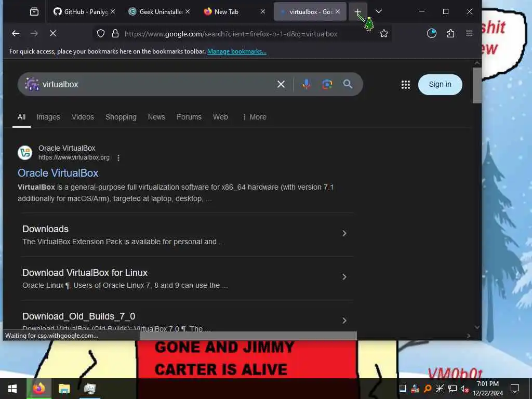View site security padlock info
Viewport: 532px width, 399px height.
115,33
